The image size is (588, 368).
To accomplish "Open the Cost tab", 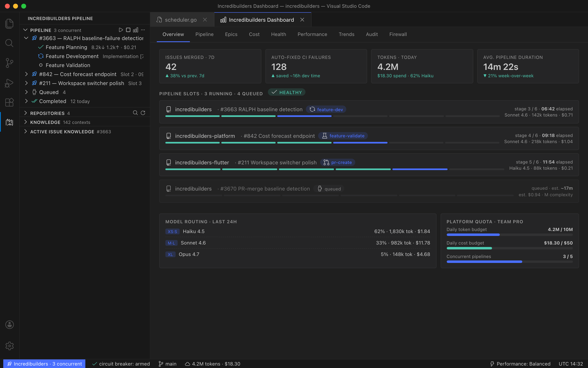I will [254, 34].
